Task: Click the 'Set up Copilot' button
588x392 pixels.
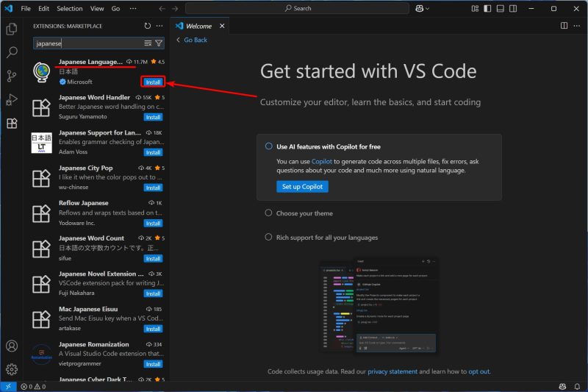Action: [x=302, y=187]
